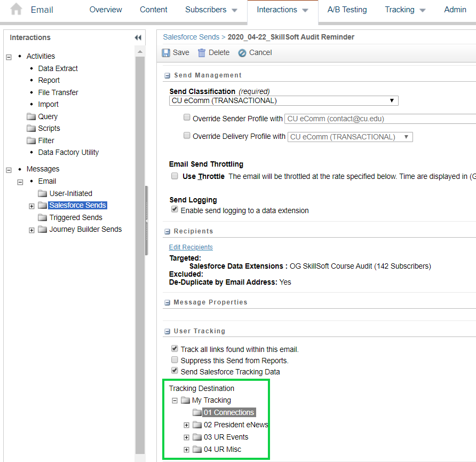Click the My Tracking folder icon
The width and height of the screenshot is (476, 462).
click(x=185, y=400)
